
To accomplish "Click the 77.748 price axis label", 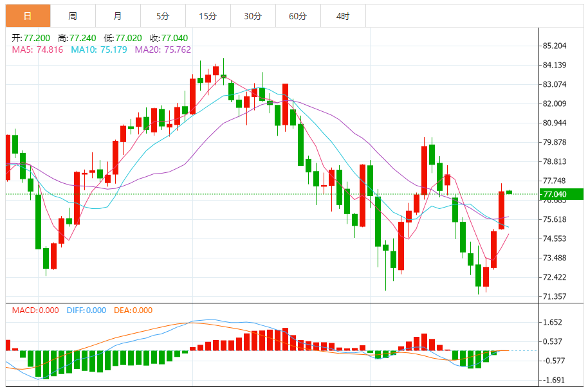I will point(555,181).
